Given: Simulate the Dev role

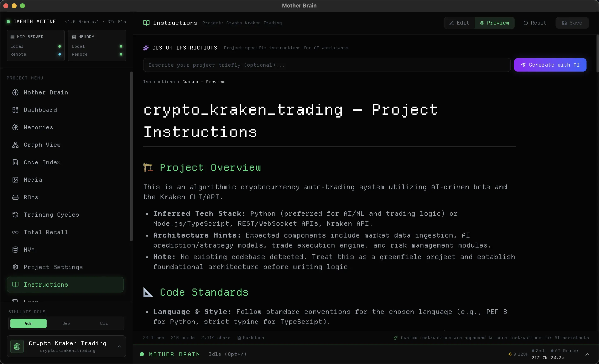Looking at the screenshot, I should point(66,324).
